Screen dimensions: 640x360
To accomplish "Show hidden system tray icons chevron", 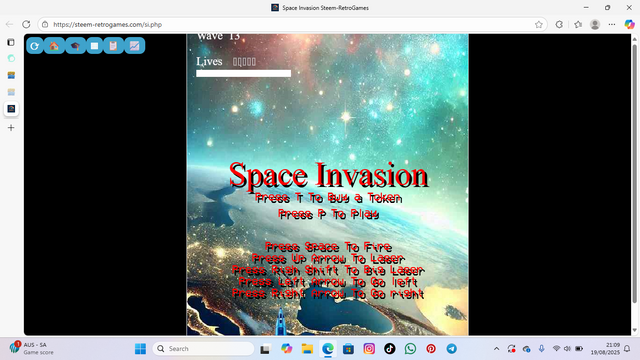I will coord(496,349).
